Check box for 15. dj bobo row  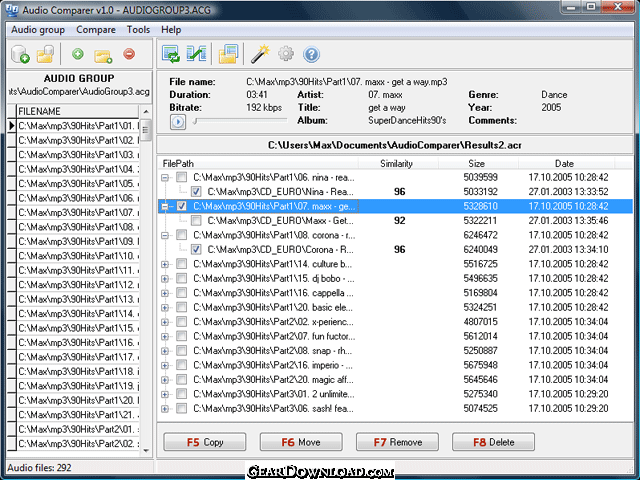[x=182, y=278]
